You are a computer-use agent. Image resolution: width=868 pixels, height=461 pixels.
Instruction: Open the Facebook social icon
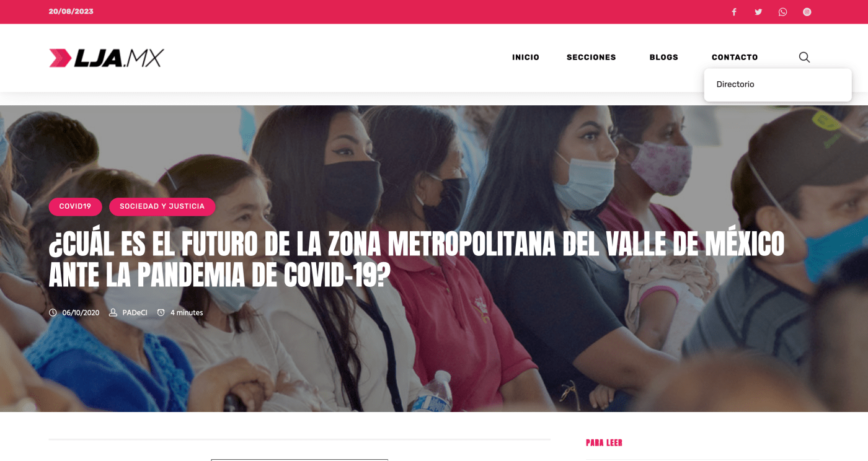coord(734,12)
